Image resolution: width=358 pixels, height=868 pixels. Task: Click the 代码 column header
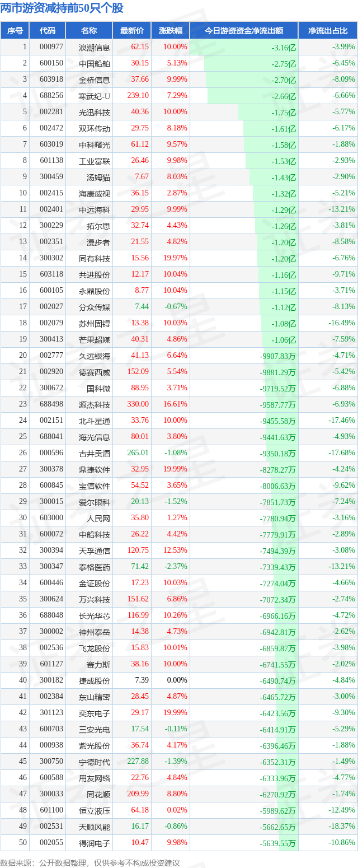[x=48, y=31]
